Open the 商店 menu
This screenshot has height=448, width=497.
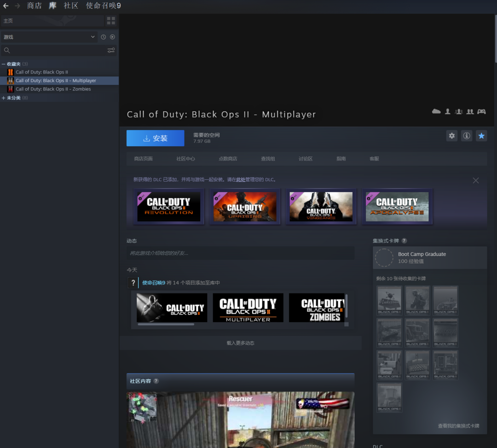[34, 6]
